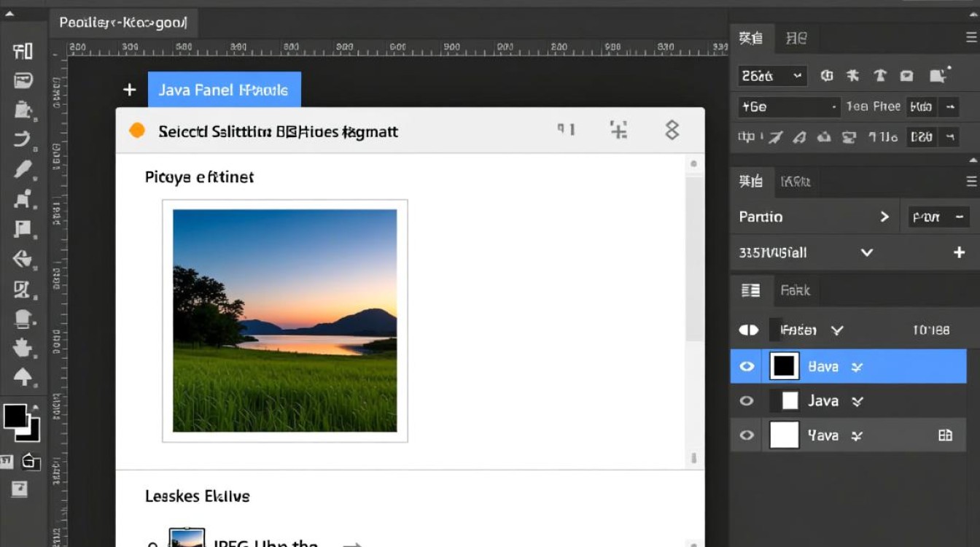This screenshot has height=547, width=980.
Task: Select the brush tool in left toolbar
Action: [23, 169]
